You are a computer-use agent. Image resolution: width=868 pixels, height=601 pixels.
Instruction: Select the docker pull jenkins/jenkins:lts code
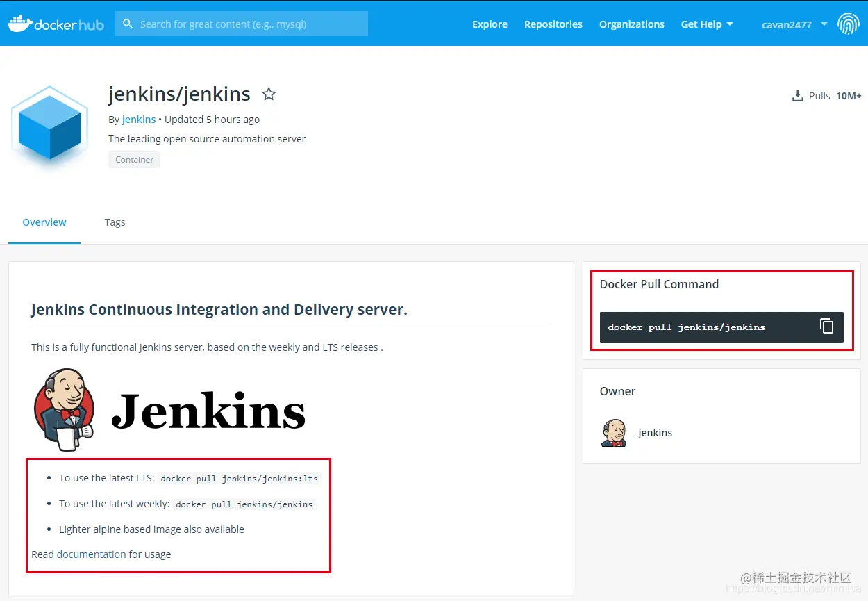pos(240,479)
